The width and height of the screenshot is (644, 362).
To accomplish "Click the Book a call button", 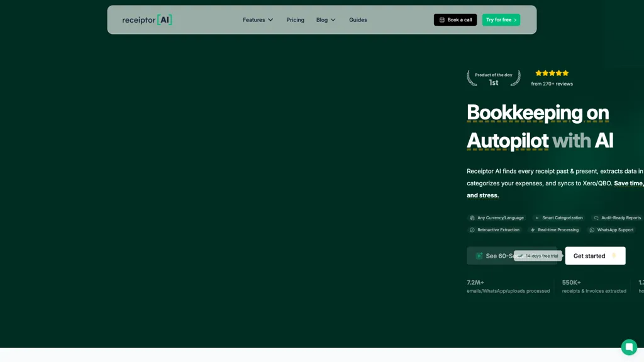I will pyautogui.click(x=455, y=19).
